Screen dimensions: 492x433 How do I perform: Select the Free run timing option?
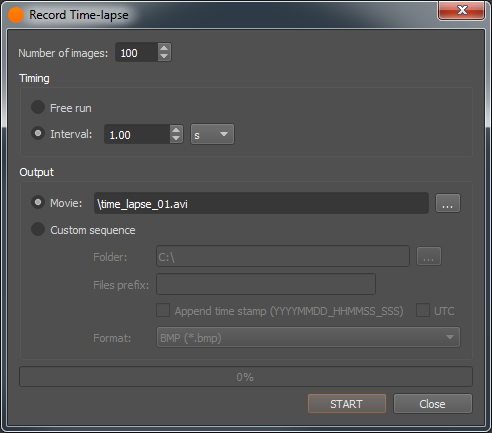(x=38, y=107)
